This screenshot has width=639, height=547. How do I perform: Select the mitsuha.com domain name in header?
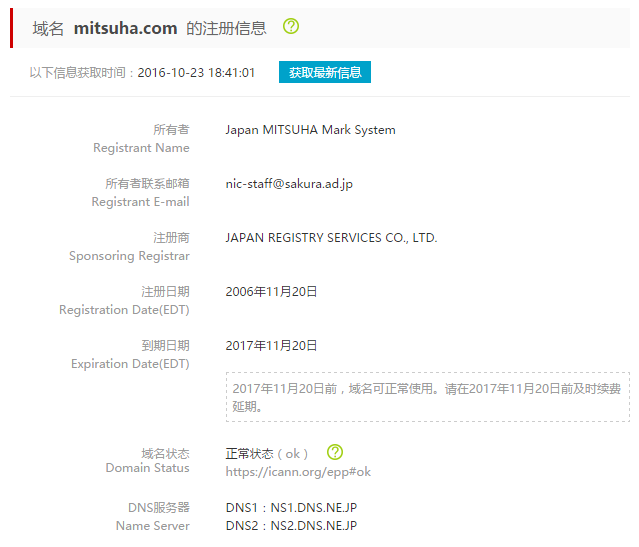coord(126,28)
